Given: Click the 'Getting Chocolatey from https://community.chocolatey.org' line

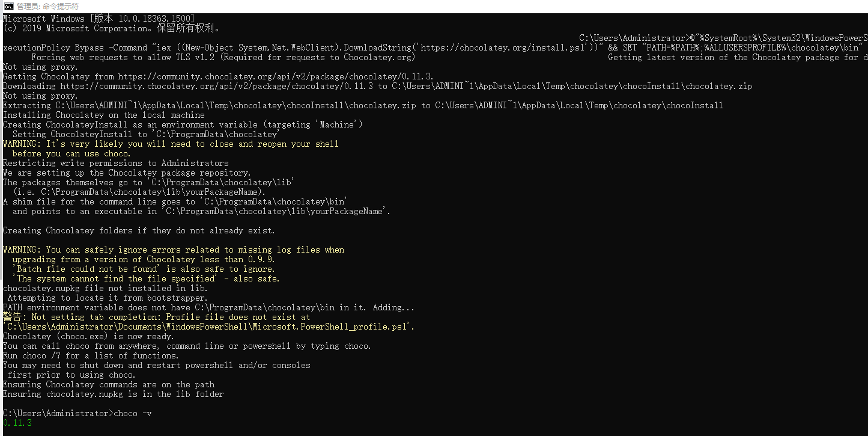Looking at the screenshot, I should click(218, 76).
